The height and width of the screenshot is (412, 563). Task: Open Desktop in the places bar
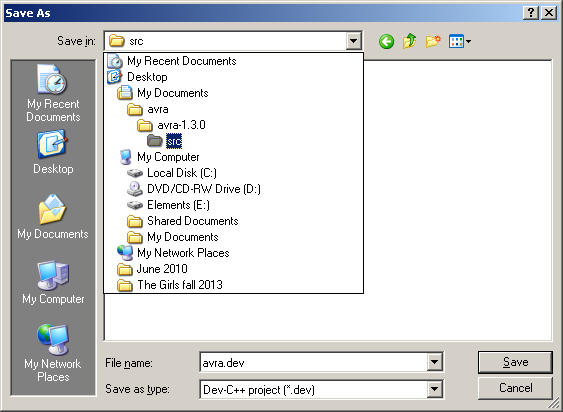coord(53,152)
